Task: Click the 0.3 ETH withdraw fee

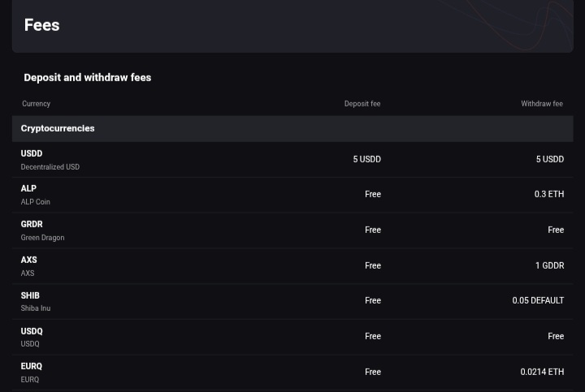Action: pyautogui.click(x=549, y=194)
